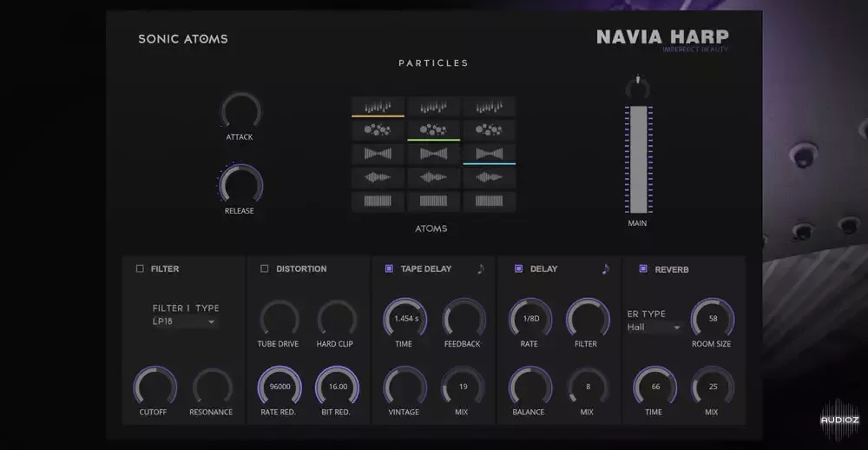Click the Hard Clip knob

(336, 319)
